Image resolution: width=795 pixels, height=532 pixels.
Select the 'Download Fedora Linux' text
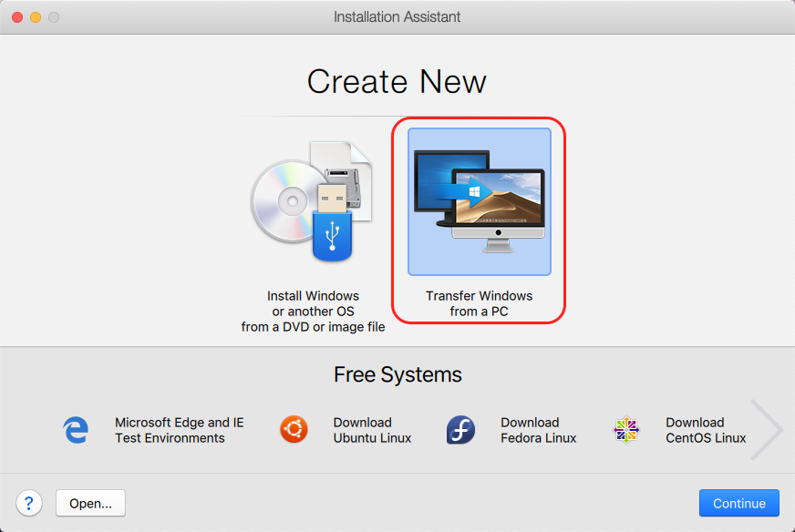pyautogui.click(x=538, y=430)
